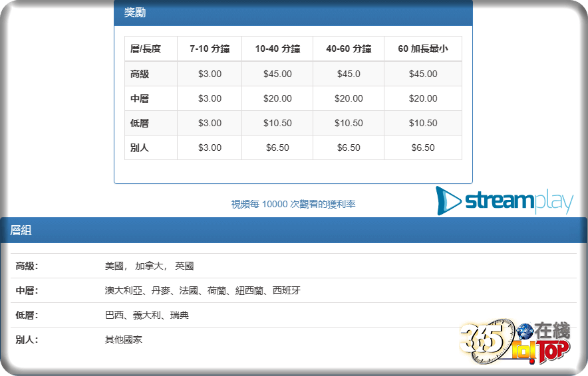Select the 60 加長最小 column header
Image resolution: width=588 pixels, height=376 pixels.
point(423,48)
